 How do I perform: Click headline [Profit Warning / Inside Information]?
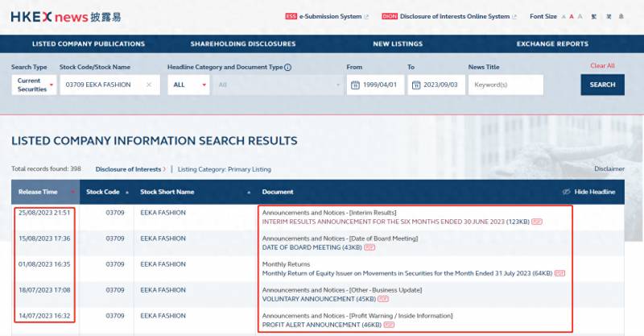pyautogui.click(x=401, y=316)
